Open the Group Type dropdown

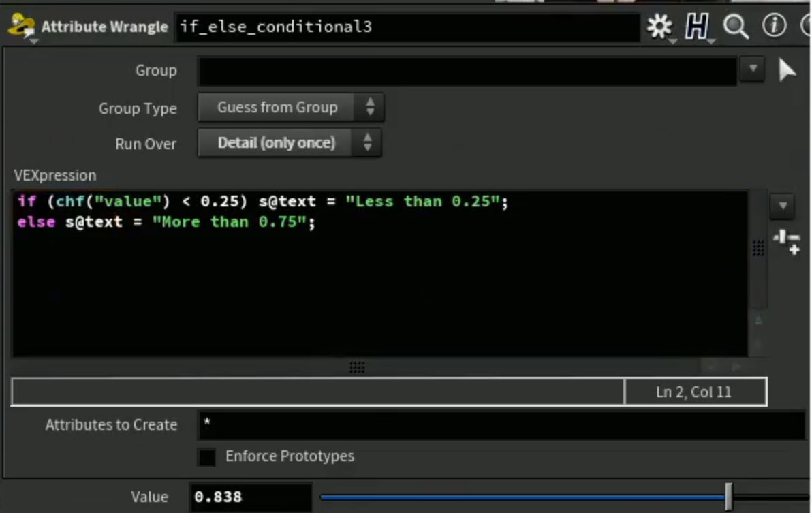[290, 107]
